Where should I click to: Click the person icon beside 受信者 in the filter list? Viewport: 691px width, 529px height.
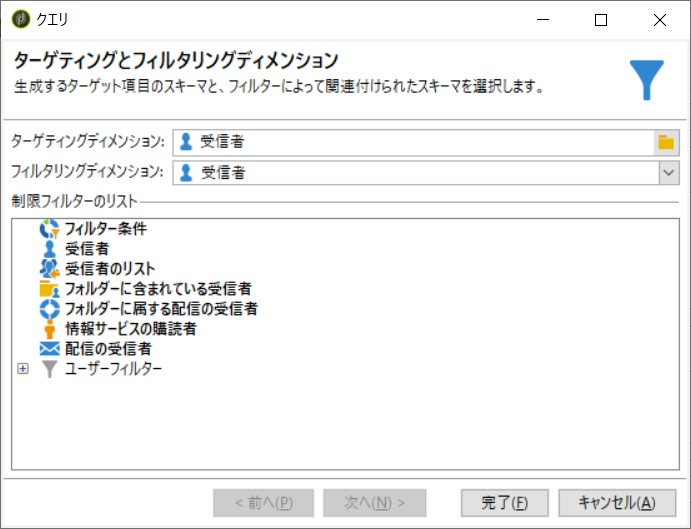tap(49, 249)
